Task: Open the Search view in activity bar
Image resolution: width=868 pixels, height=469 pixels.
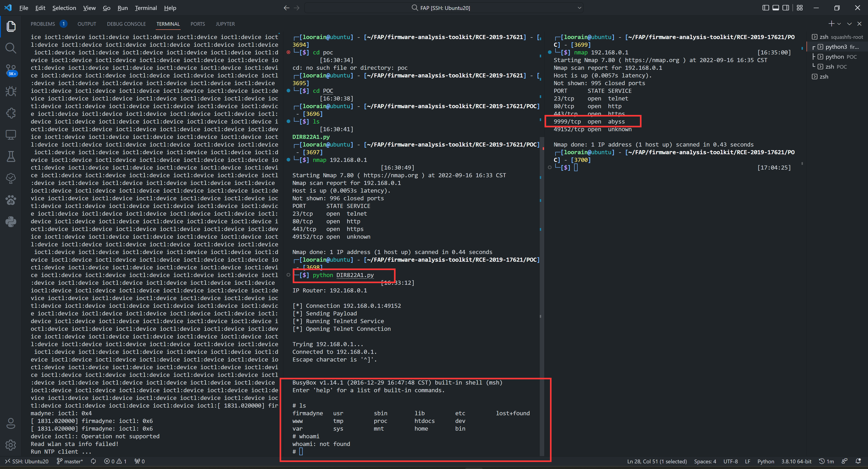Action: point(11,48)
